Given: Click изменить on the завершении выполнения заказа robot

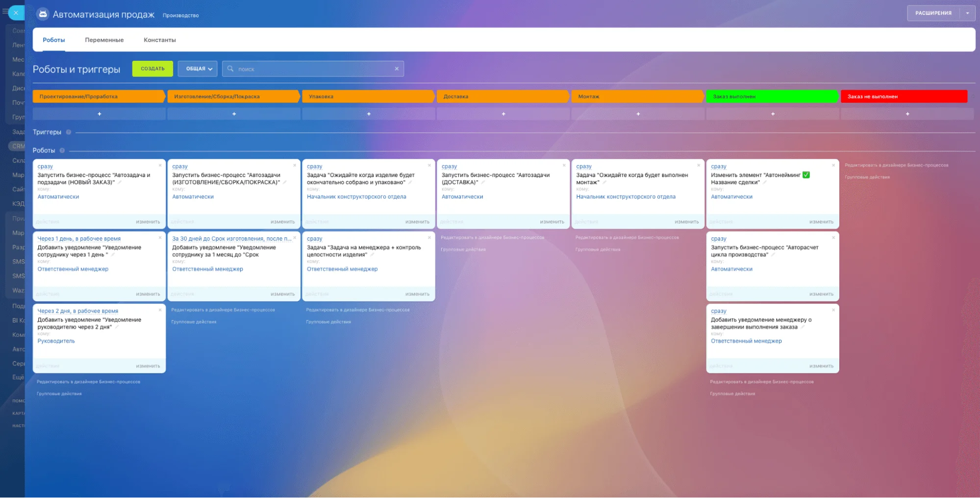Looking at the screenshot, I should point(821,366).
